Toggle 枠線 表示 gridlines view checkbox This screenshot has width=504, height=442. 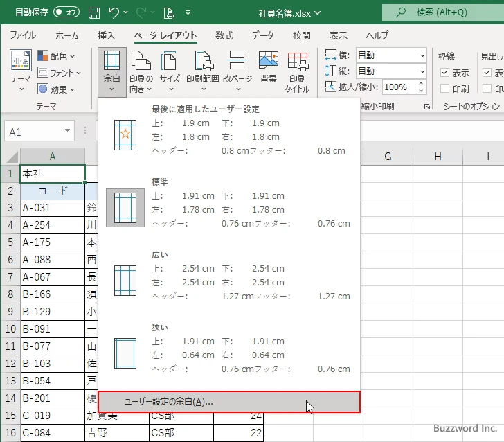(444, 72)
